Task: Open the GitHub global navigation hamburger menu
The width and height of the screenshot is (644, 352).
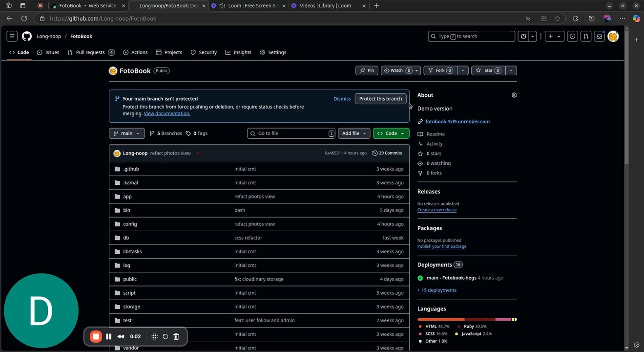Action: point(12,36)
